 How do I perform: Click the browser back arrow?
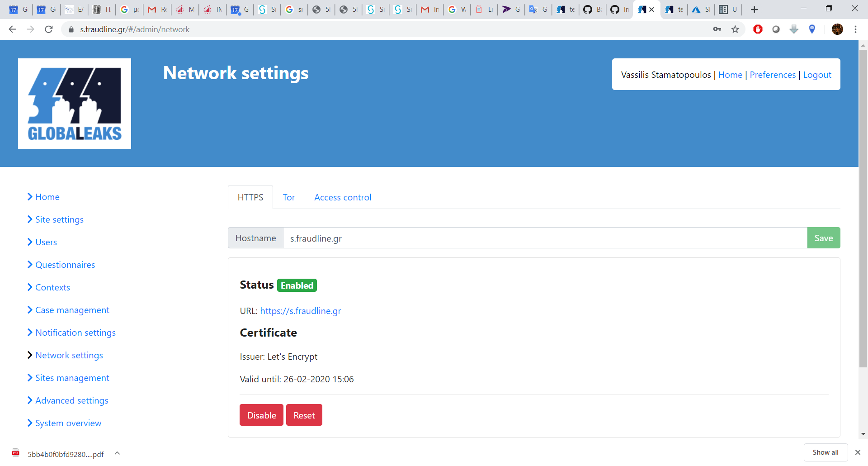[x=12, y=29]
